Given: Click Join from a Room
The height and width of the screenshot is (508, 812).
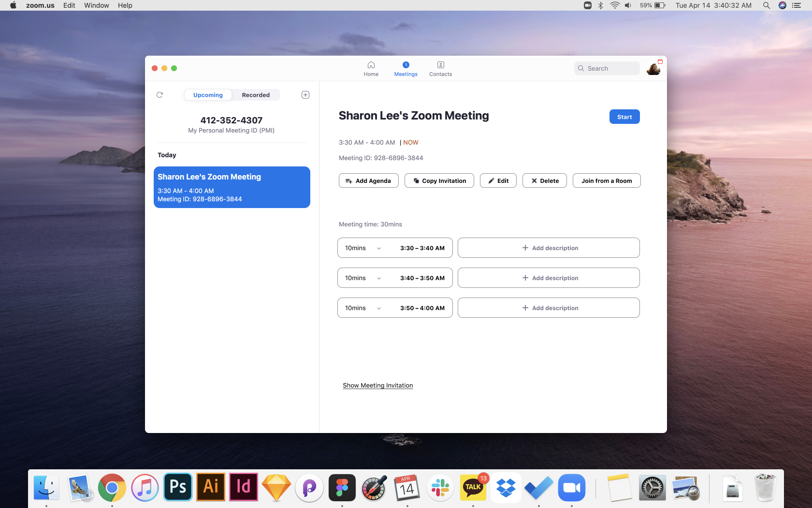Looking at the screenshot, I should (607, 180).
